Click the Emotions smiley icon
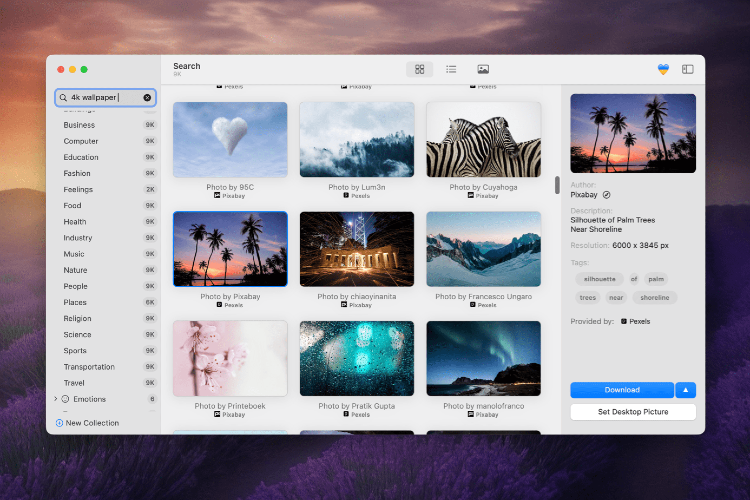750x500 pixels. (x=66, y=399)
